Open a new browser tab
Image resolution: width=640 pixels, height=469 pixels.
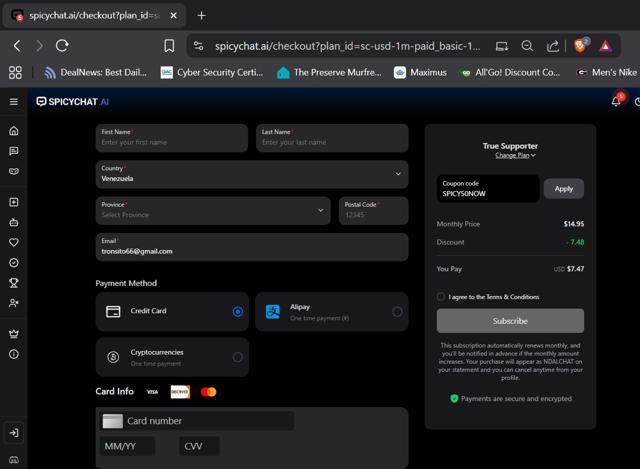[x=201, y=16]
